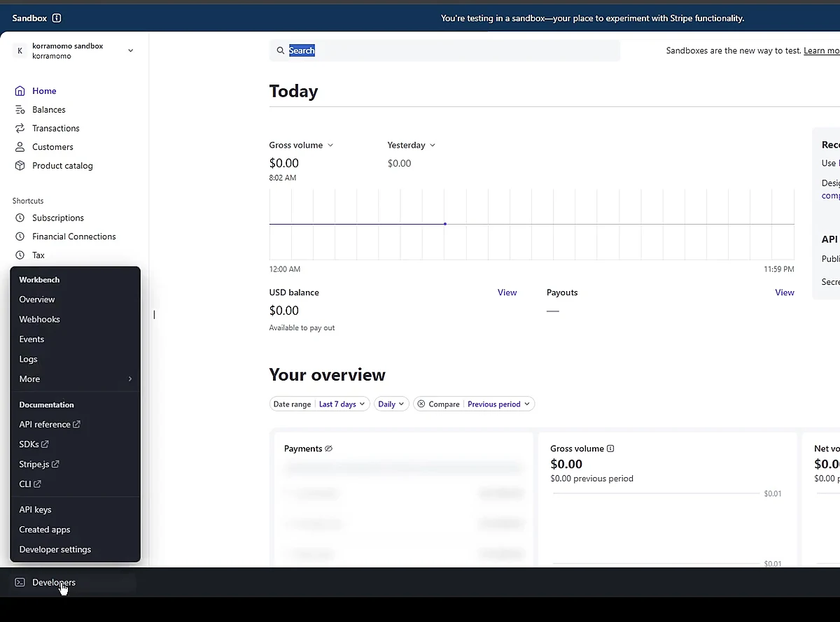Open Tax shortcut
840x622 pixels.
coord(38,255)
